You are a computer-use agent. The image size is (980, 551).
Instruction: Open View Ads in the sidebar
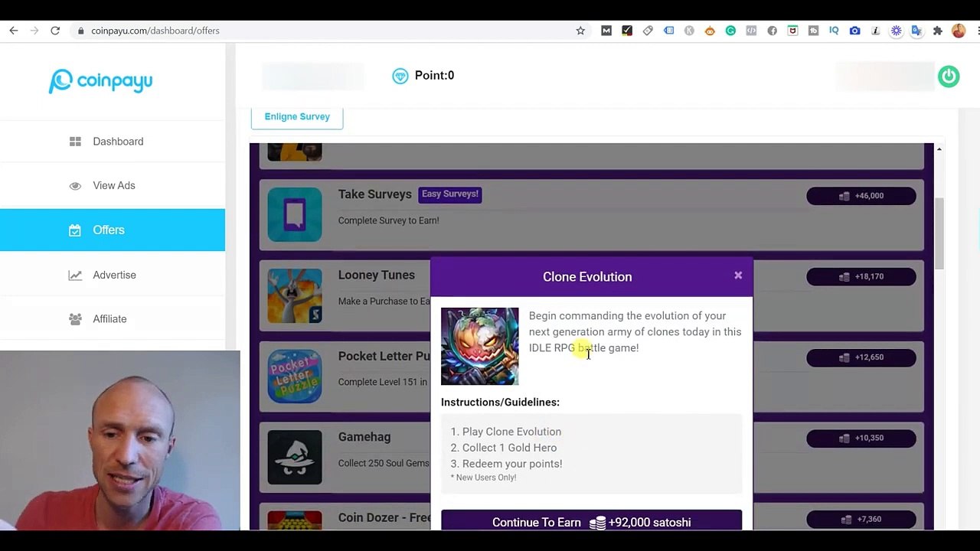[113, 186]
